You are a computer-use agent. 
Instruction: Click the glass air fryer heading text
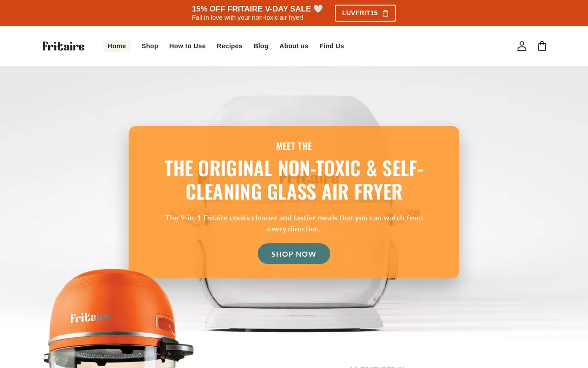pyautogui.click(x=294, y=180)
